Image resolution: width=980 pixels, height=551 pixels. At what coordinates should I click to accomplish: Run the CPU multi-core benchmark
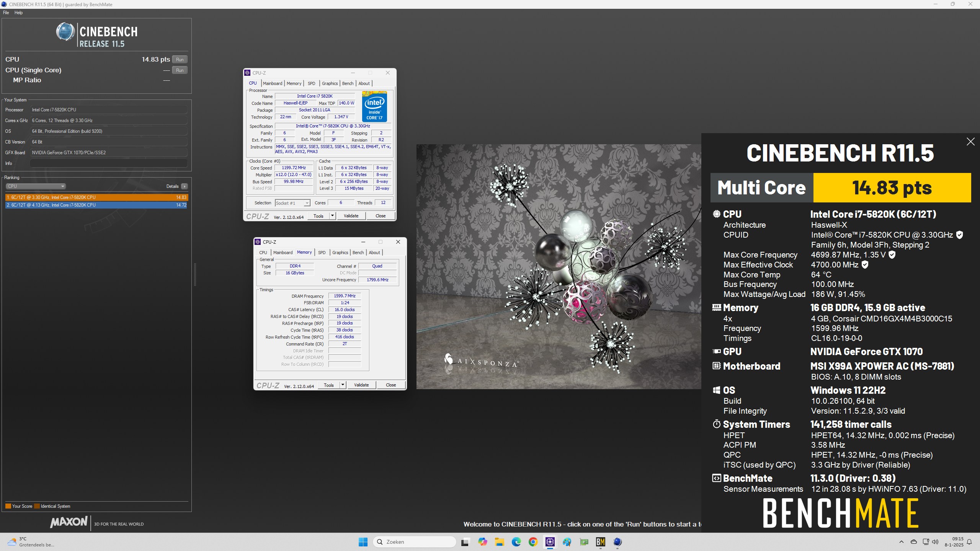coord(180,59)
